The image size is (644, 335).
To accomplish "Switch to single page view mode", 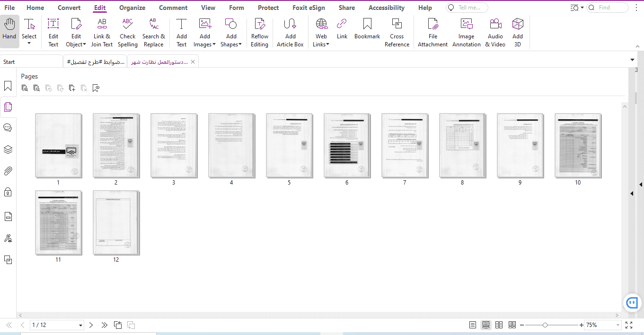I will click(473, 325).
